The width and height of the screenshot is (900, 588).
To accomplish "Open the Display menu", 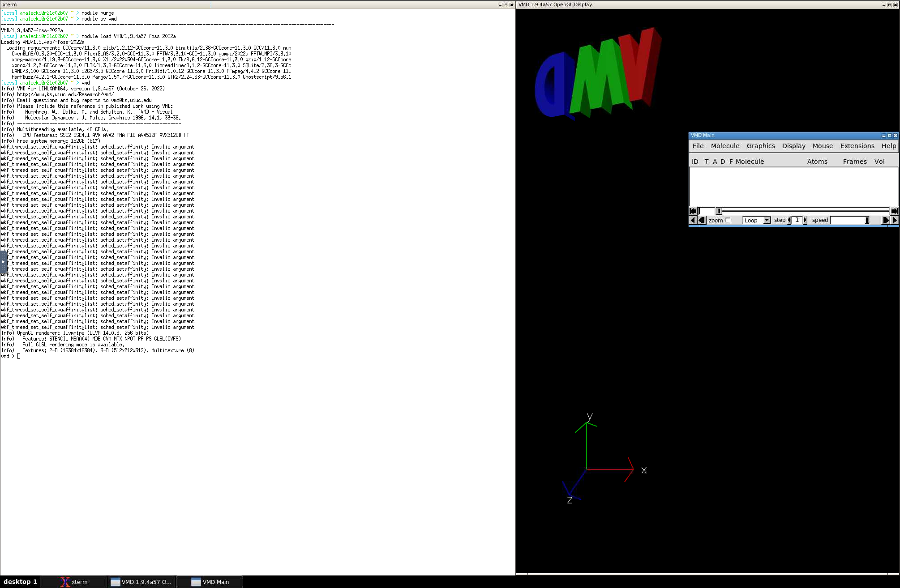I will coord(793,146).
